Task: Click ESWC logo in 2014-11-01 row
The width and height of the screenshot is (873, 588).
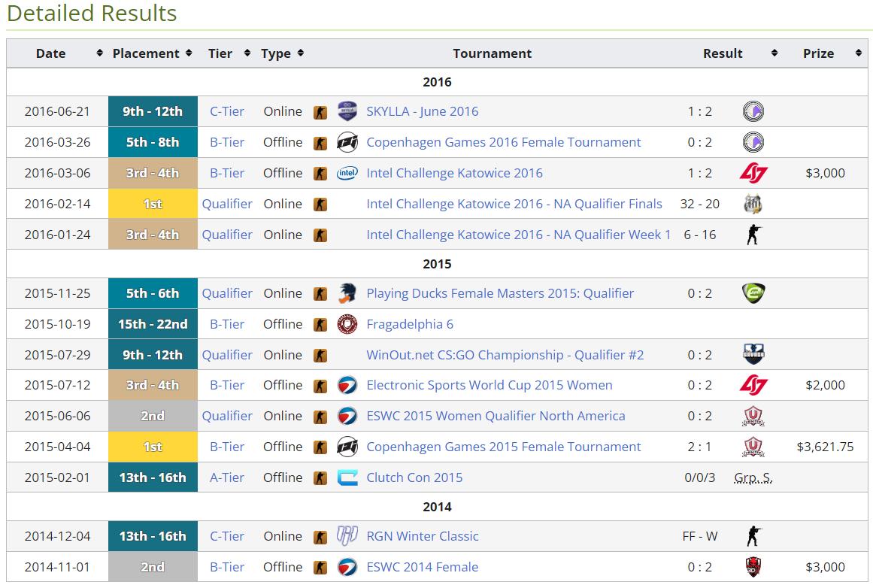Action: point(347,567)
